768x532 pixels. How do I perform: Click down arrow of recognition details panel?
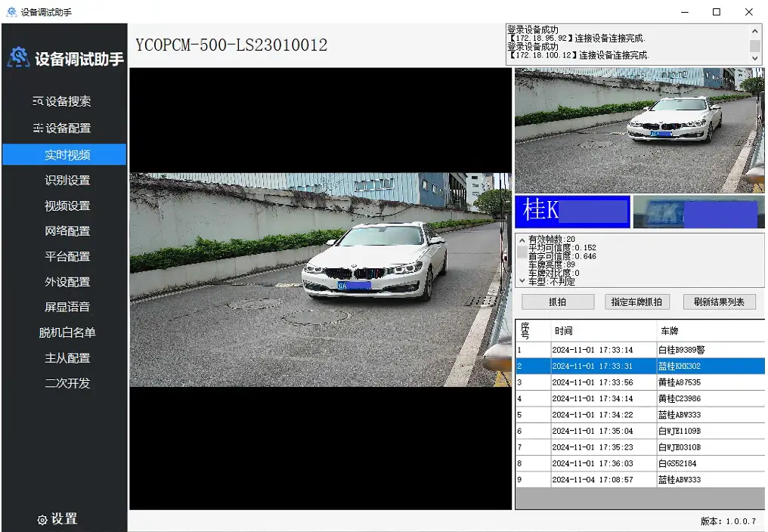pos(522,280)
